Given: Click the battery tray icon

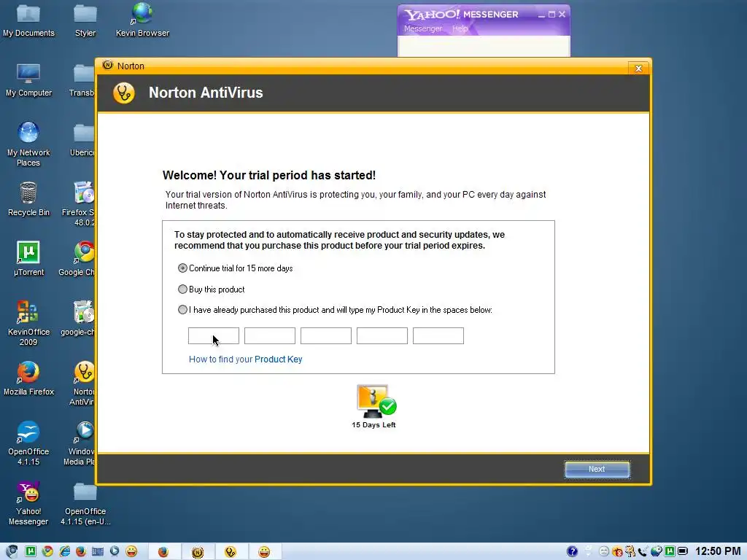Looking at the screenshot, I should 683,551.
